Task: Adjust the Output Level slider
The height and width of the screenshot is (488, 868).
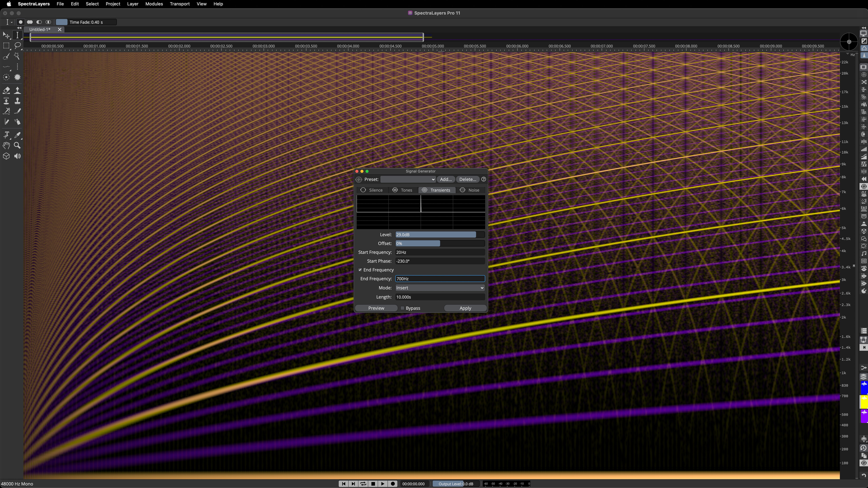Action: tap(456, 484)
